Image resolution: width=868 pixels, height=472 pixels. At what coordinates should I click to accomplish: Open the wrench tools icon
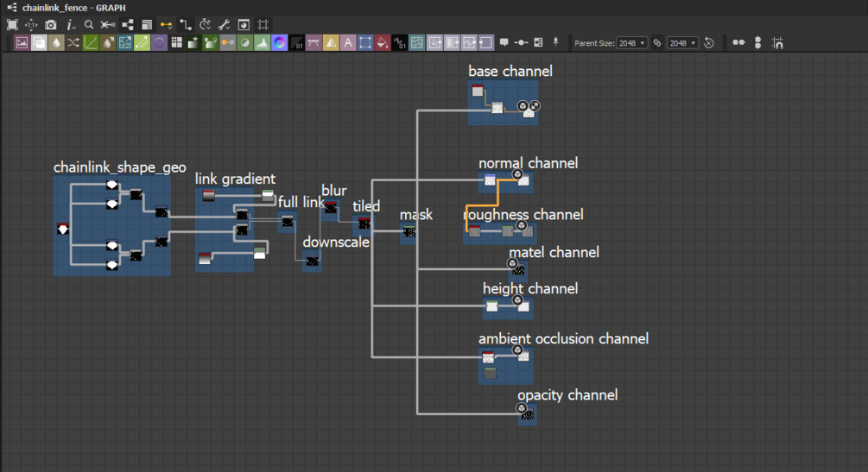[x=225, y=25]
